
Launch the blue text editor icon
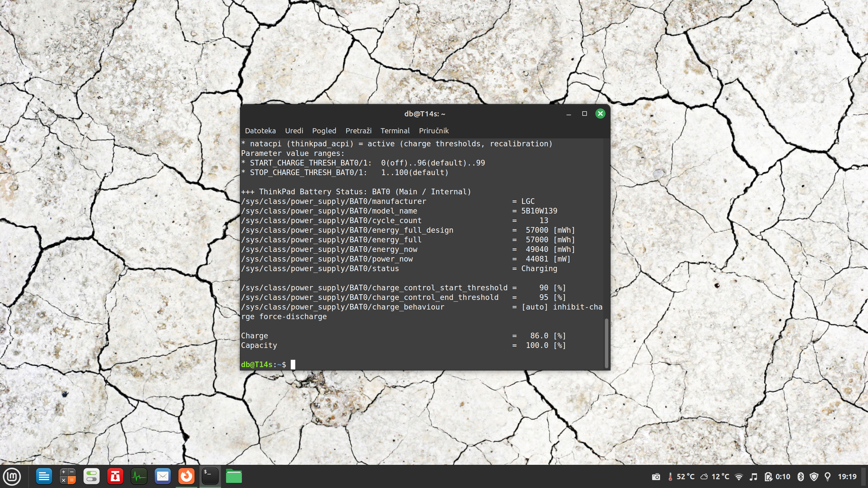[x=44, y=476]
